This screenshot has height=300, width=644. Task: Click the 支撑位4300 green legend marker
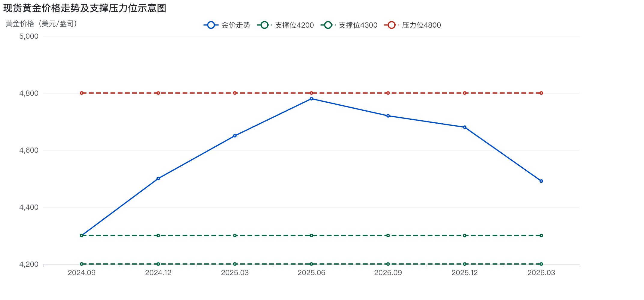point(328,25)
